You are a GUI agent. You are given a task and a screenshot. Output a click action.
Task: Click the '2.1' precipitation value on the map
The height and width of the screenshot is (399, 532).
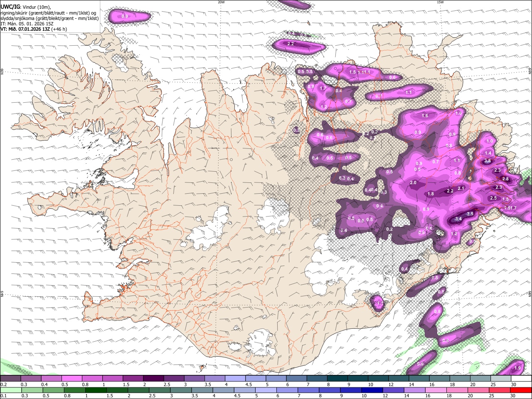(461, 188)
